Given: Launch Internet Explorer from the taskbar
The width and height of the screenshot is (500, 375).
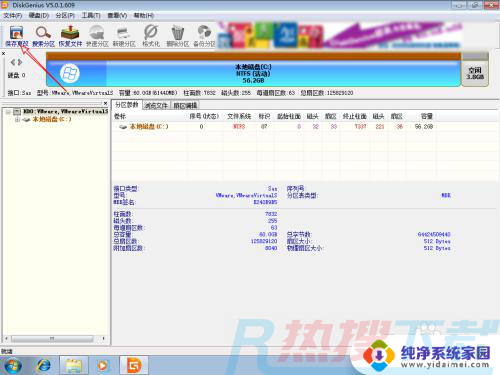Looking at the screenshot, I should click(44, 366).
